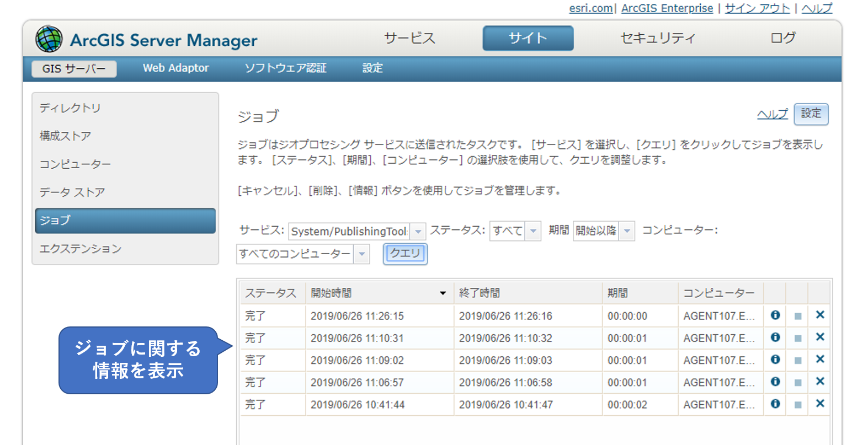Show info for job started 11:09:02
Screen dimensions: 868x445
point(775,359)
